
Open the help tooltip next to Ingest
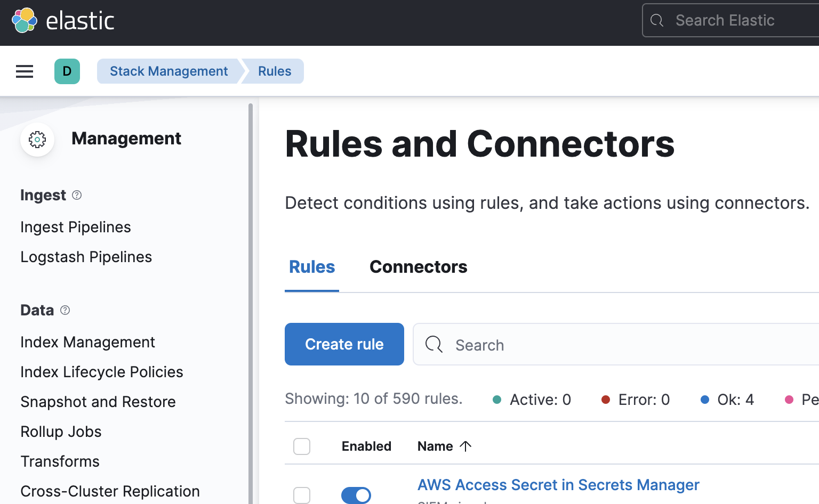tap(76, 195)
